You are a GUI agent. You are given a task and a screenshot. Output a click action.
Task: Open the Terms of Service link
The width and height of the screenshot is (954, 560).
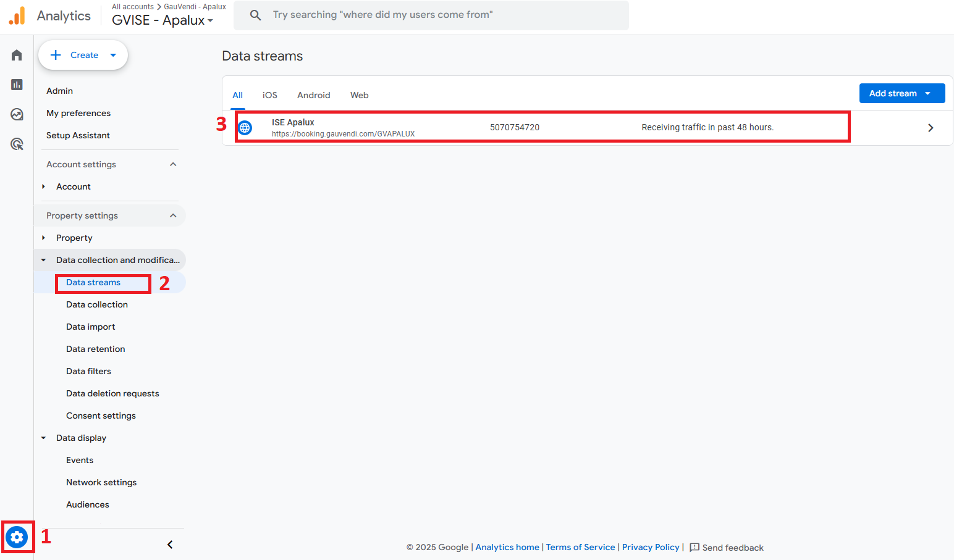click(580, 548)
